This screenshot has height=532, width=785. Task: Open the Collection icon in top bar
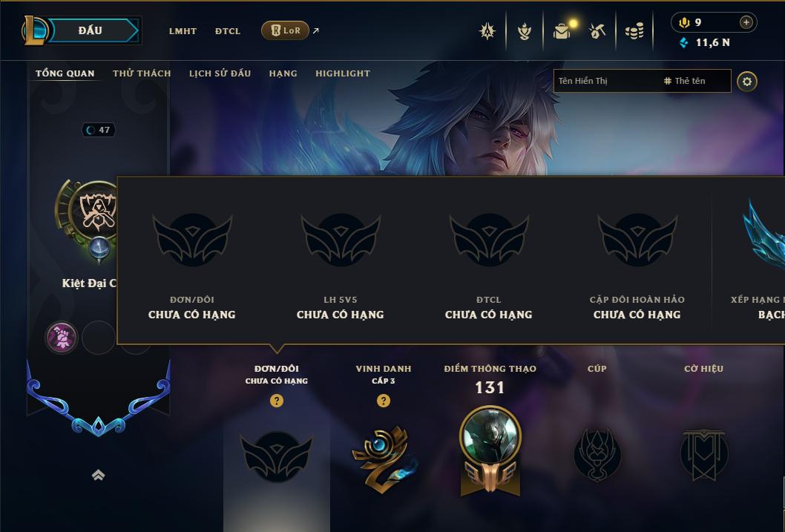524,31
